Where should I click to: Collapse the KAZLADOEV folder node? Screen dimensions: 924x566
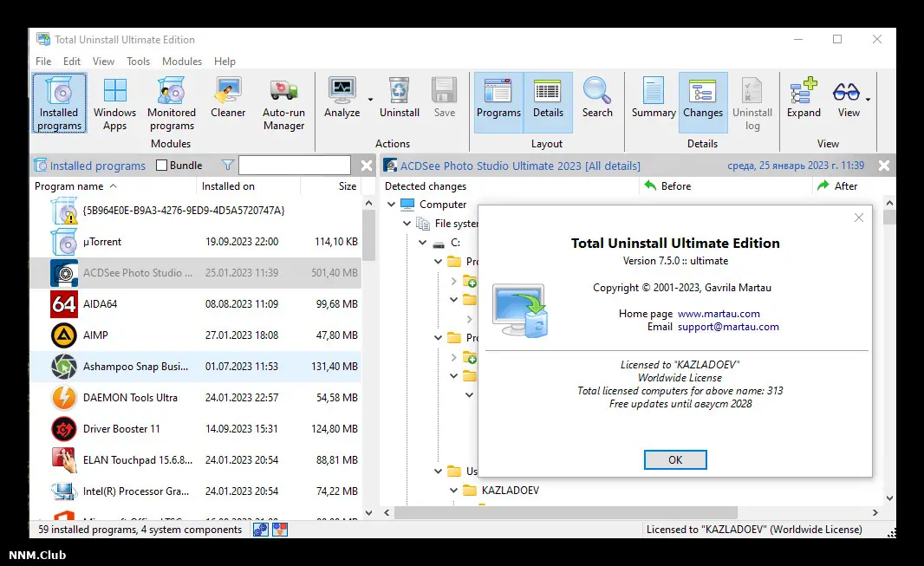(x=453, y=490)
